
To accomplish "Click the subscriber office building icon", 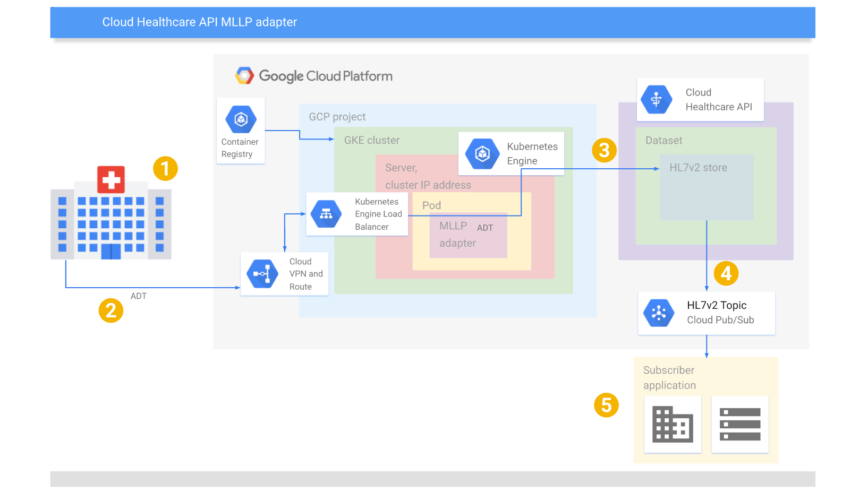I will point(673,424).
